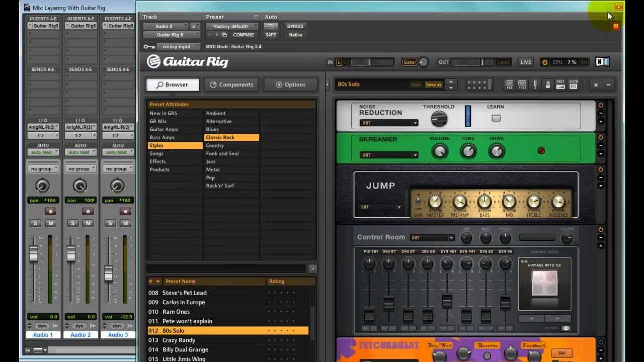Switch to the Browser tab
The image size is (644, 362).
point(173,84)
